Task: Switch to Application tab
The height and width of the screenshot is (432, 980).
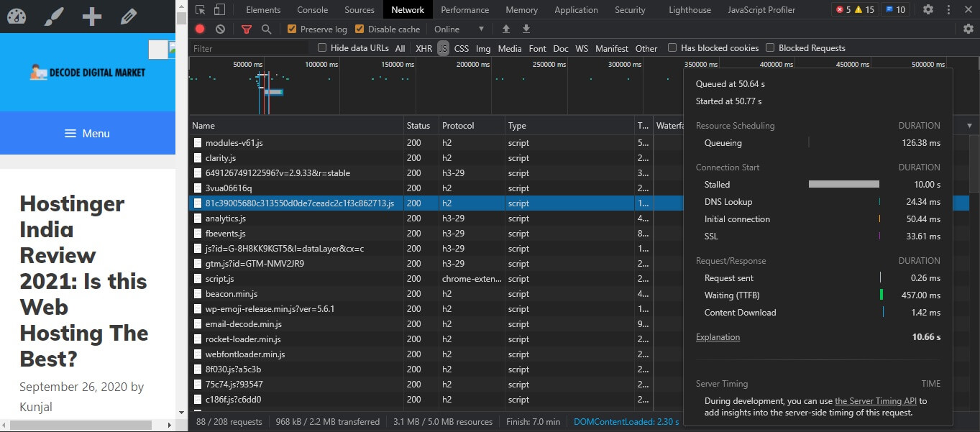Action: [576, 9]
